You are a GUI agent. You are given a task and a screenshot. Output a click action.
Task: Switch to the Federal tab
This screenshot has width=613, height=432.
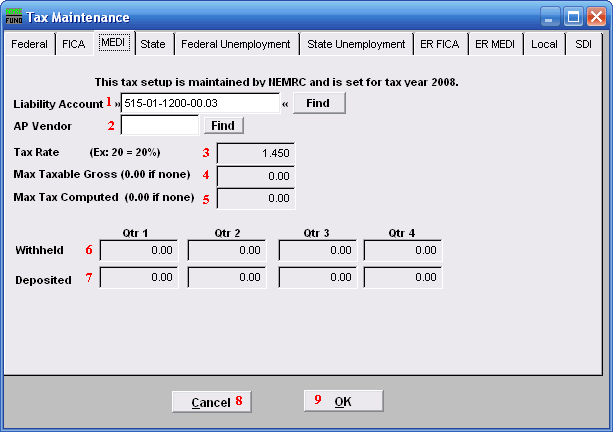[29, 45]
